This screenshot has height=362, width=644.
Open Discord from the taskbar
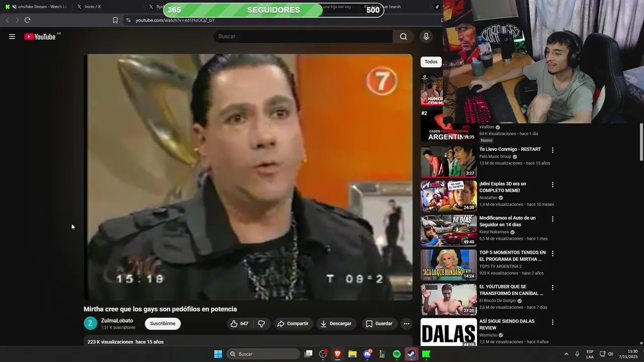point(367,354)
